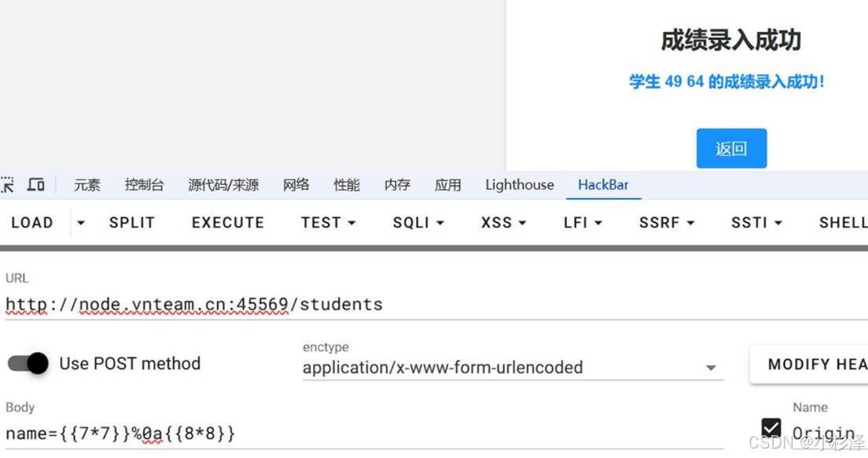Viewport: 868px width, 458px height.
Task: Uncheck the Origin header checkbox
Action: (772, 428)
